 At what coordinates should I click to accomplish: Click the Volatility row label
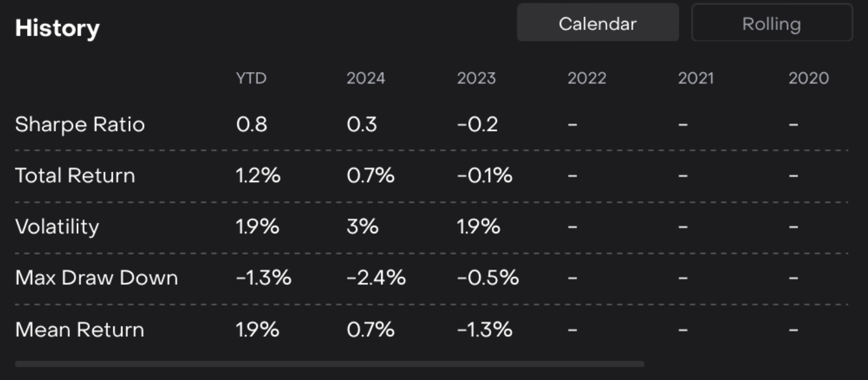57,227
